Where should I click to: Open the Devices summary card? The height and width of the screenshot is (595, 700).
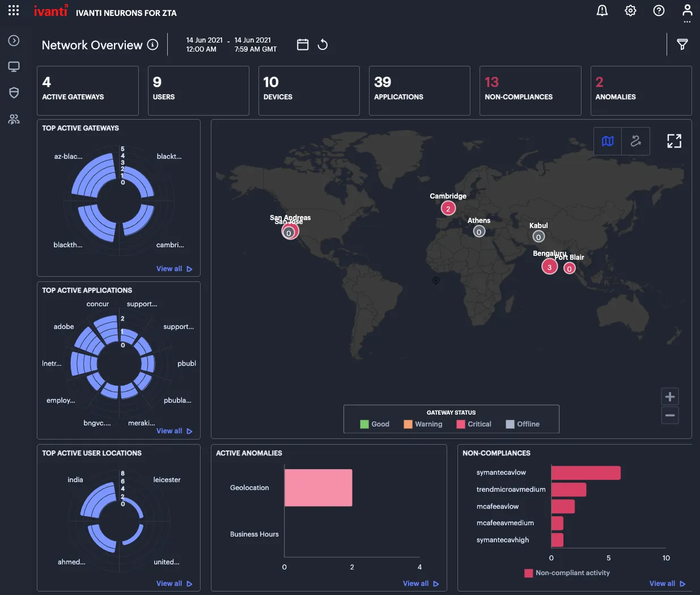309,91
